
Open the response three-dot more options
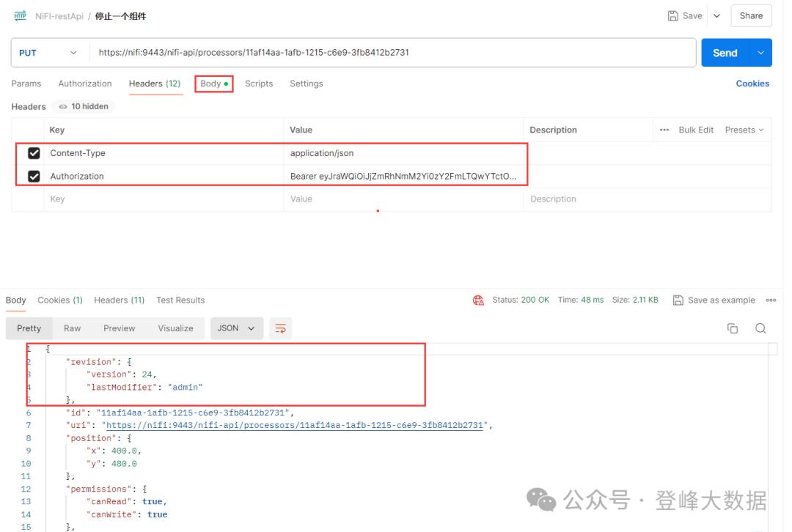[771, 300]
